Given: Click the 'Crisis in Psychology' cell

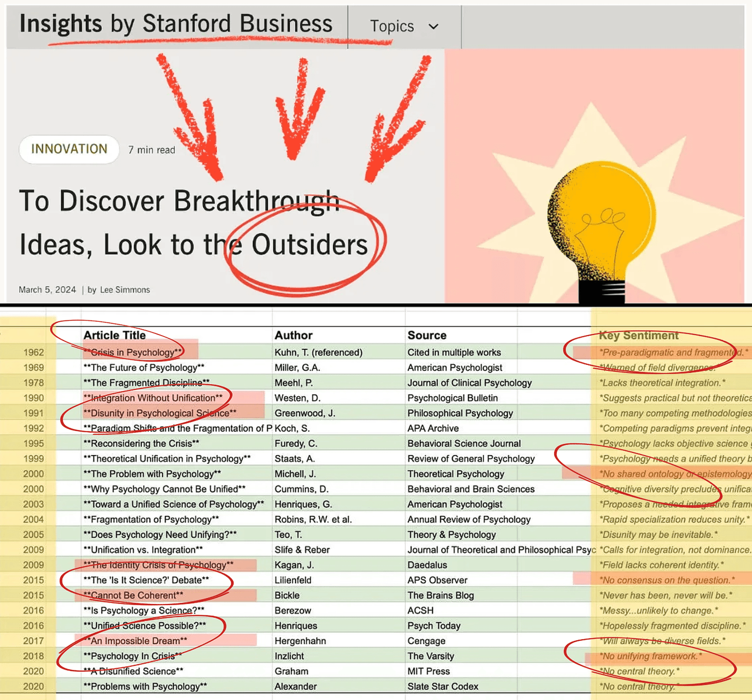Looking at the screenshot, I should (x=133, y=352).
